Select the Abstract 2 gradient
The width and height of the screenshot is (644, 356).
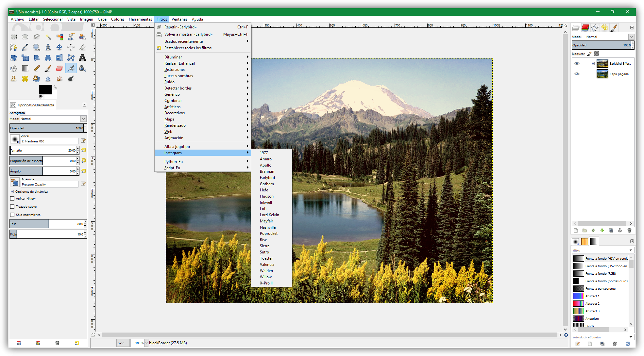point(592,304)
